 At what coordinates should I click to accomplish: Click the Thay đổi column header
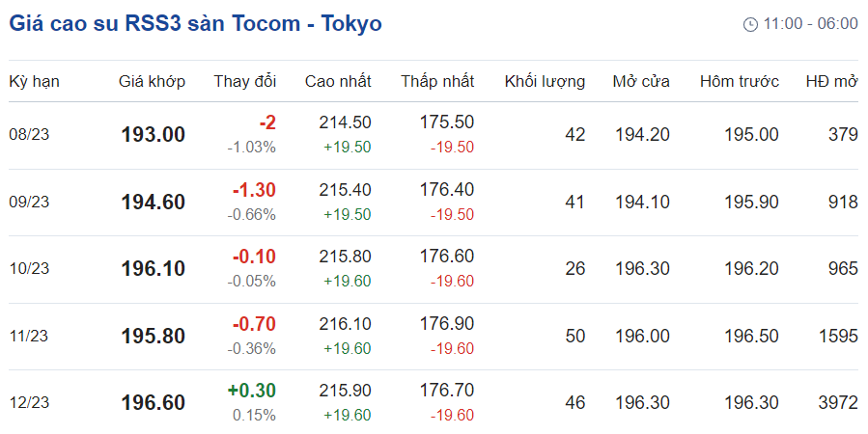point(244,81)
